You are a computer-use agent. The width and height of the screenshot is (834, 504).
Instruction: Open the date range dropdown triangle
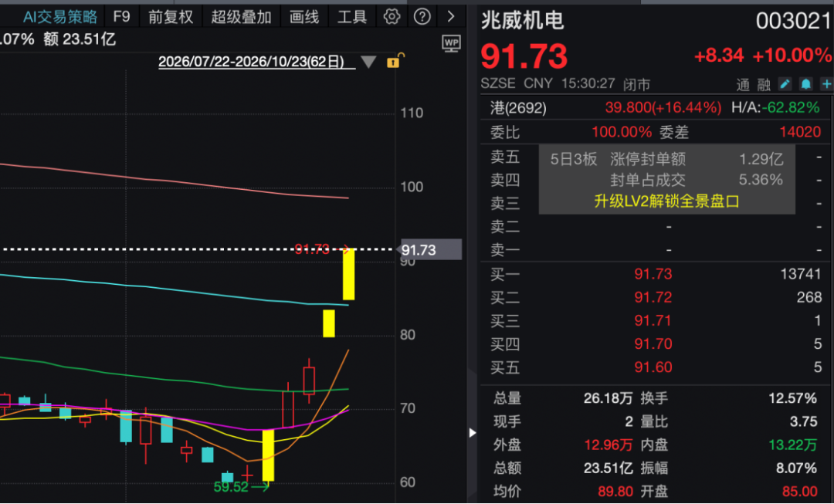(x=368, y=63)
